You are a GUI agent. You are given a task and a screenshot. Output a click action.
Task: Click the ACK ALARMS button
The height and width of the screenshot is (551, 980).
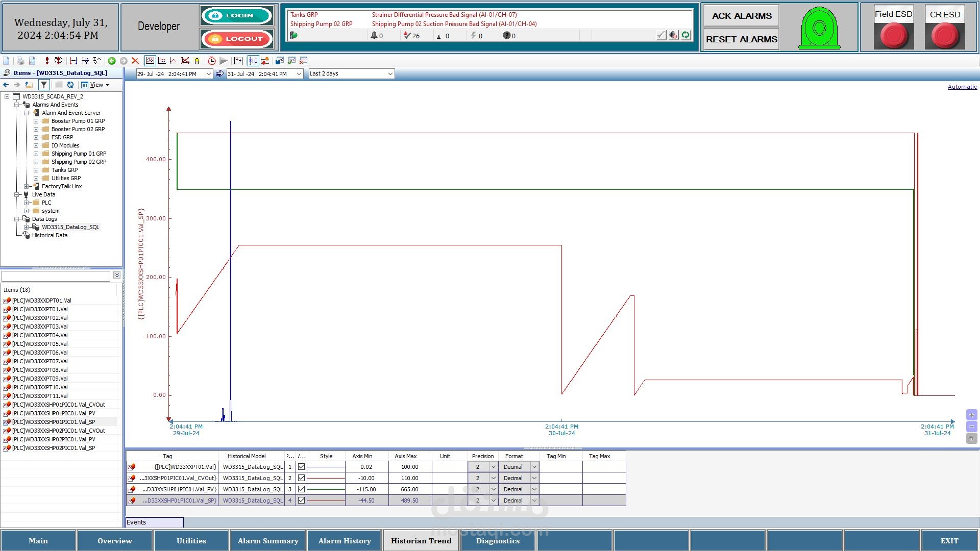coord(741,16)
